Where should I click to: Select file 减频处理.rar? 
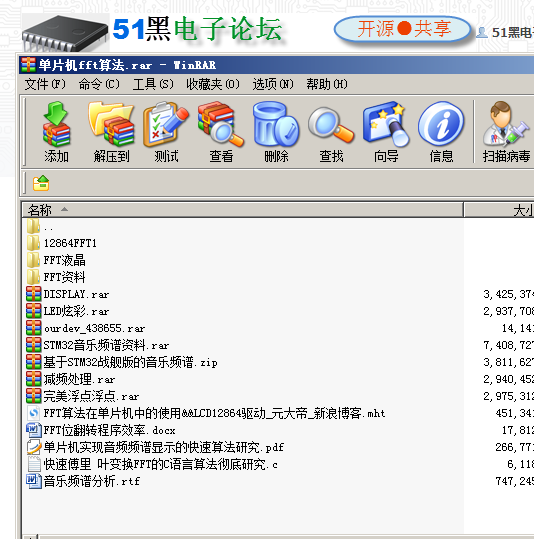(x=79, y=379)
